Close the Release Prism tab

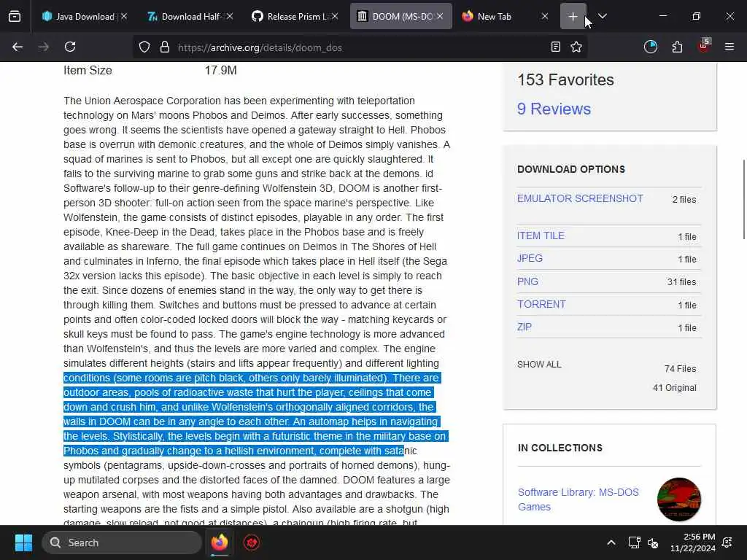[x=335, y=17]
